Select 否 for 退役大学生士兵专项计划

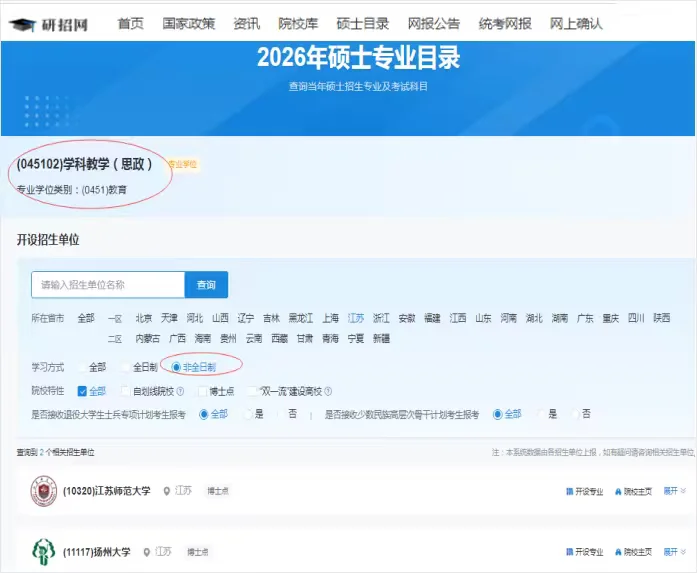(281, 414)
